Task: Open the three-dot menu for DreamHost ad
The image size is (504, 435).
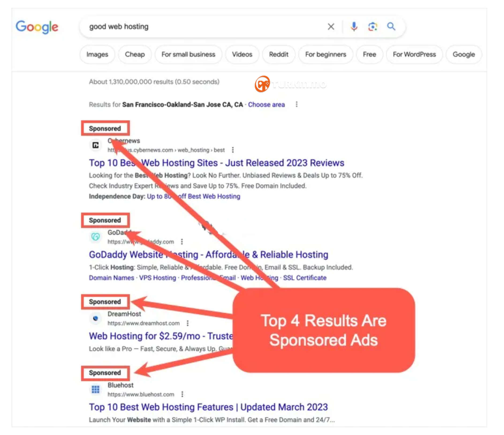Action: coord(188,323)
